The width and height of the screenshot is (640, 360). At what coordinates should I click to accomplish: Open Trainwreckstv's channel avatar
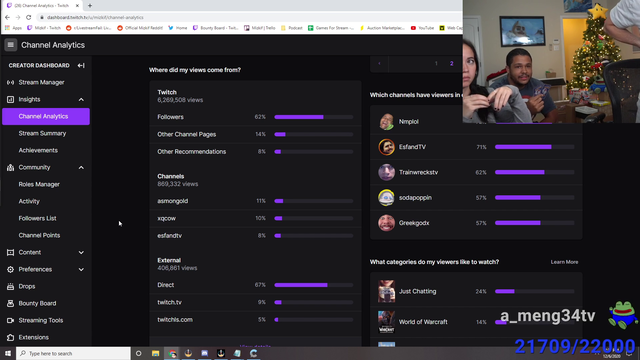[x=386, y=172]
